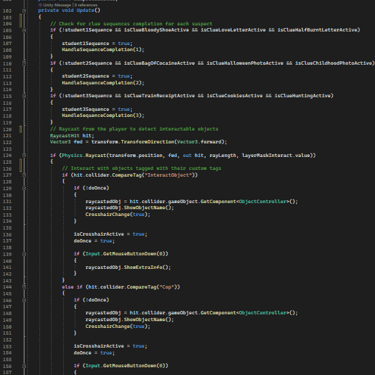375x375 pixels.
Task: Click 'isCrosshairActive = true' on line 153
Action: click(x=109, y=346)
